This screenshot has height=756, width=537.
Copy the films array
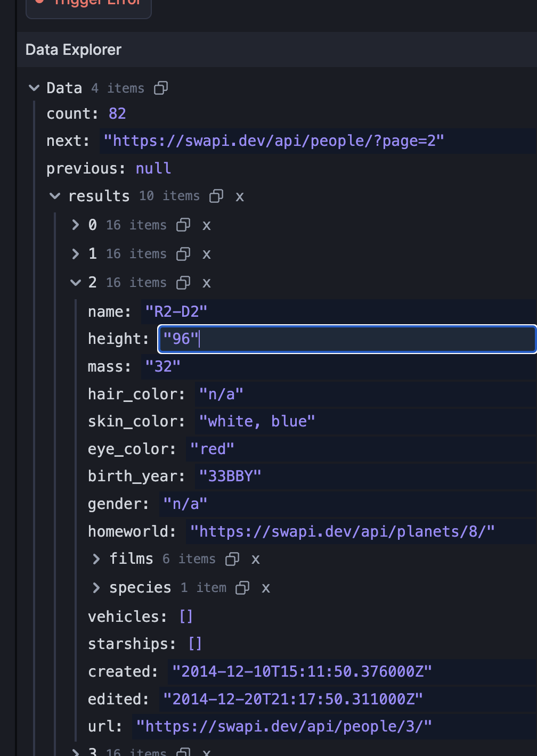click(232, 559)
